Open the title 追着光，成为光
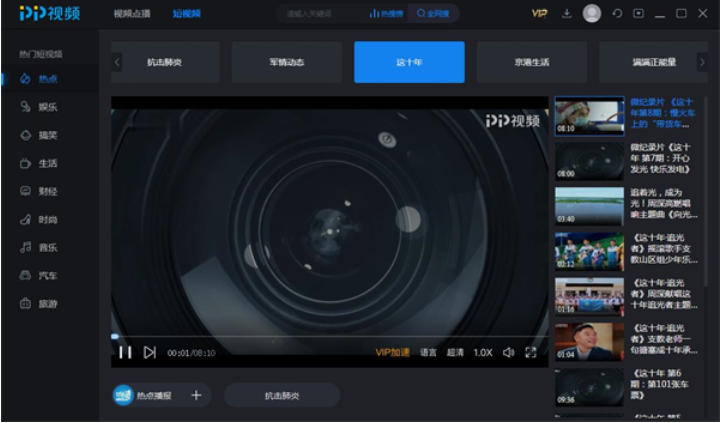Screen dimensions: 723x423 click(x=664, y=203)
